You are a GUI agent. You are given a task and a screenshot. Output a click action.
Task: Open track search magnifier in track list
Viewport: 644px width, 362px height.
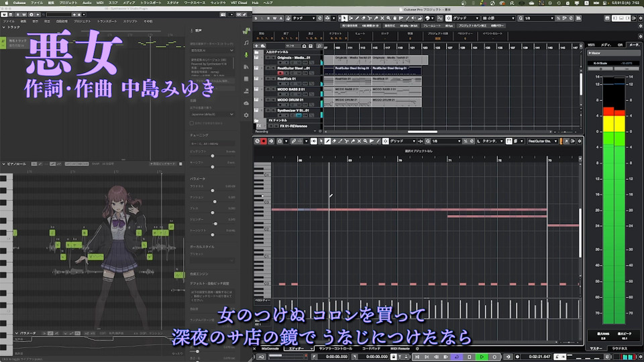(319, 46)
